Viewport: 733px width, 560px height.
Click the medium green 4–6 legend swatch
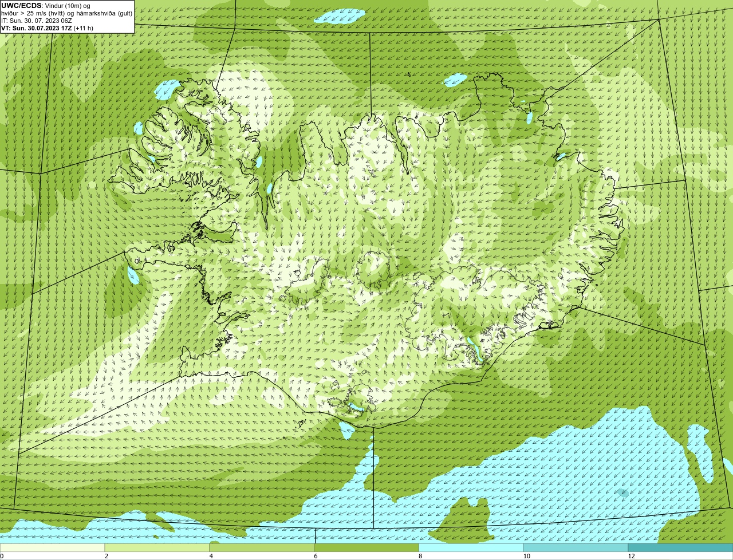(262, 547)
